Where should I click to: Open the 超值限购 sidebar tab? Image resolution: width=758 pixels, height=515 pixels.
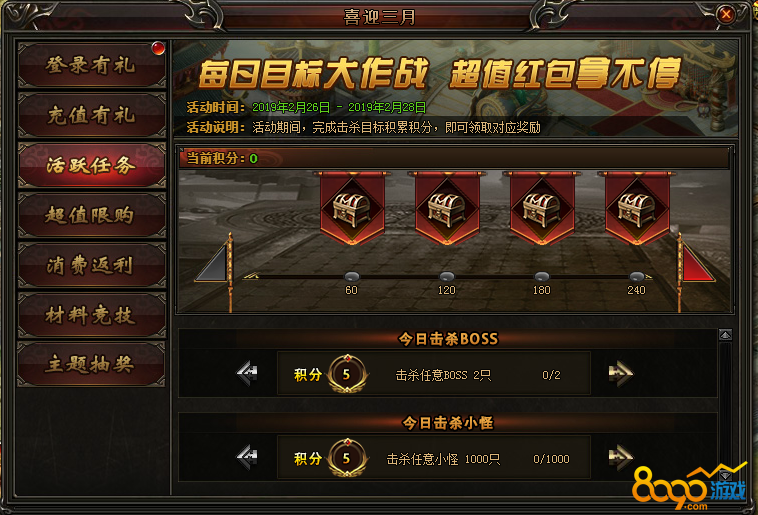click(x=91, y=215)
